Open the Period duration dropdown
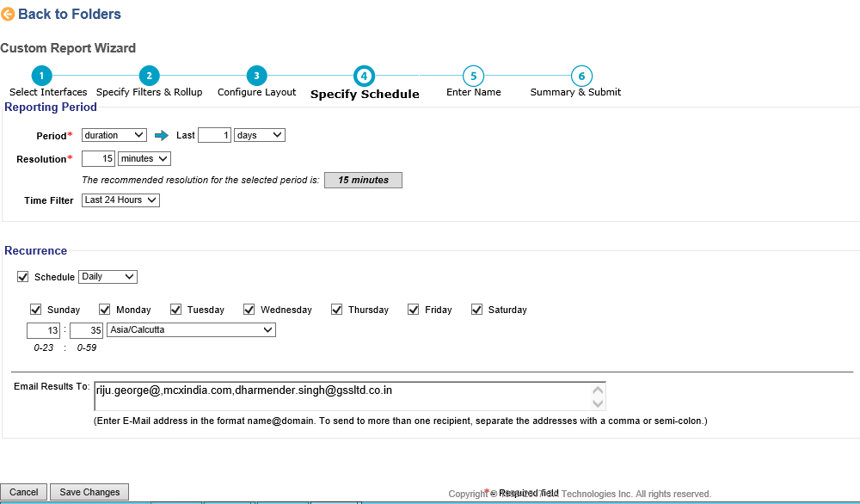The height and width of the screenshot is (504, 860). 114,135
